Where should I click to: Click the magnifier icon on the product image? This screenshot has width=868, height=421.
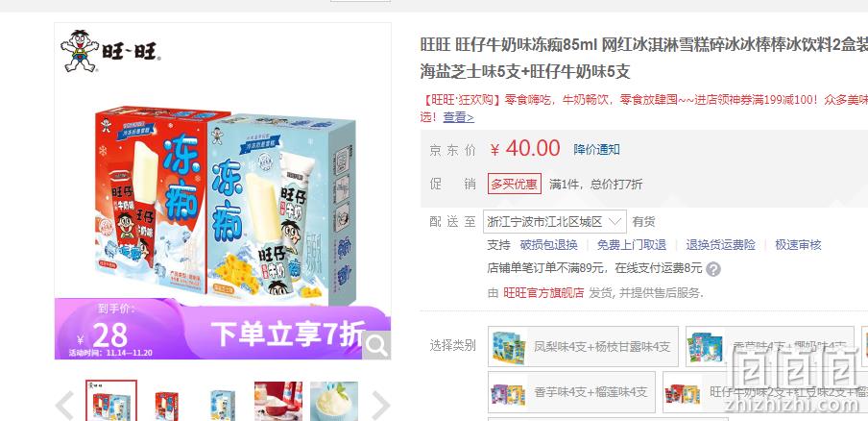(x=377, y=346)
